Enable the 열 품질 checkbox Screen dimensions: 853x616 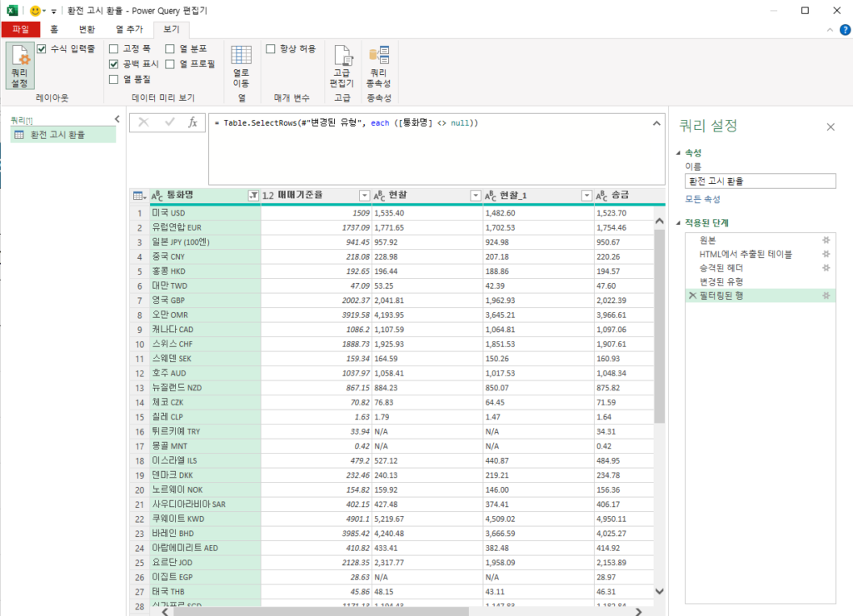112,79
